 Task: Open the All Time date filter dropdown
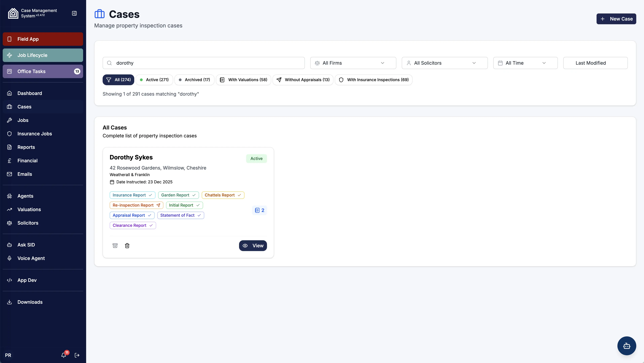[525, 63]
